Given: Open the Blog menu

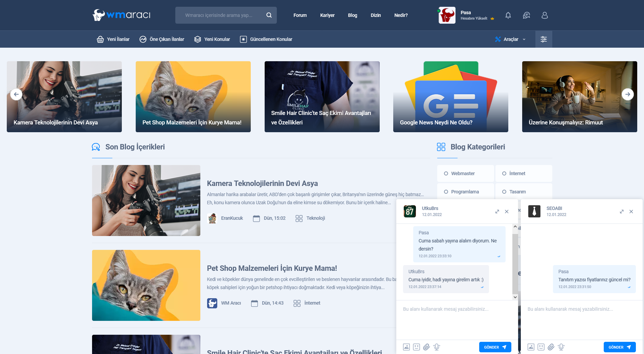Looking at the screenshot, I should click(x=352, y=15).
